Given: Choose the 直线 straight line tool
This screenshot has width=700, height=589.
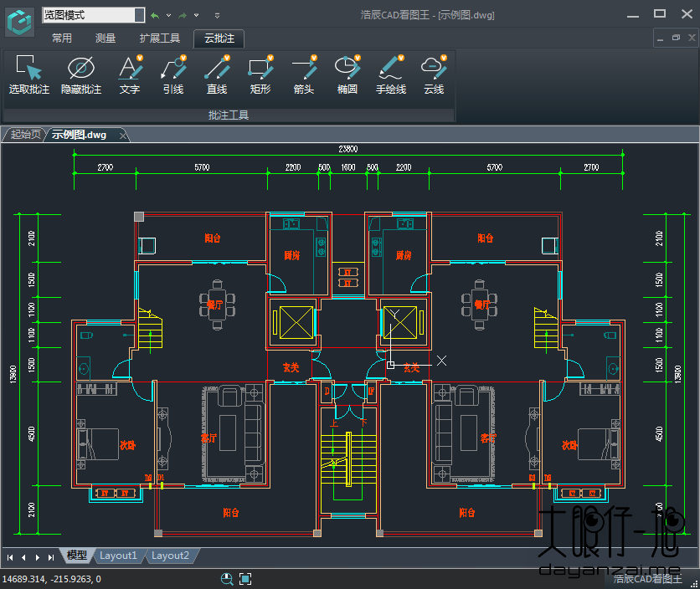Looking at the screenshot, I should pos(216,74).
